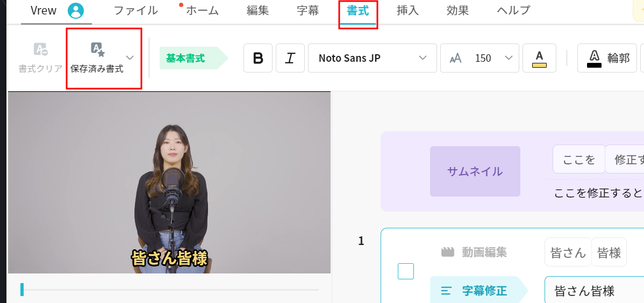
Task: Click the ここを修正すると thumbnail caption text
Action: [x=598, y=192]
